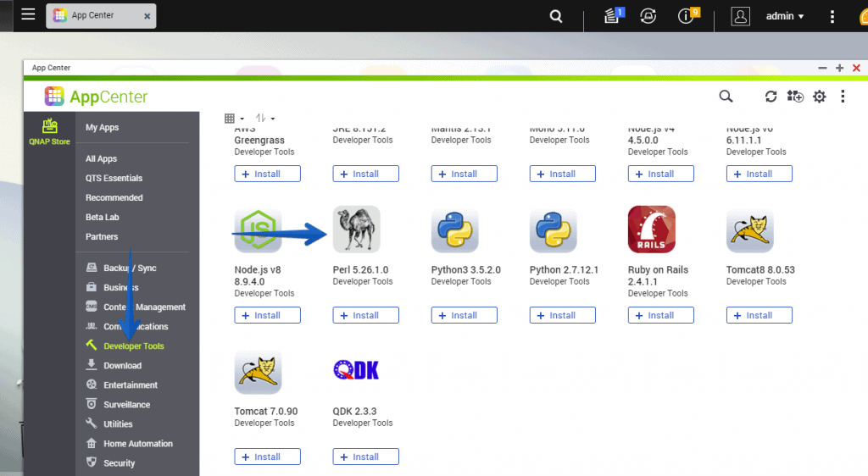
Task: Select QTS Essentials in sidebar
Action: [x=114, y=179]
